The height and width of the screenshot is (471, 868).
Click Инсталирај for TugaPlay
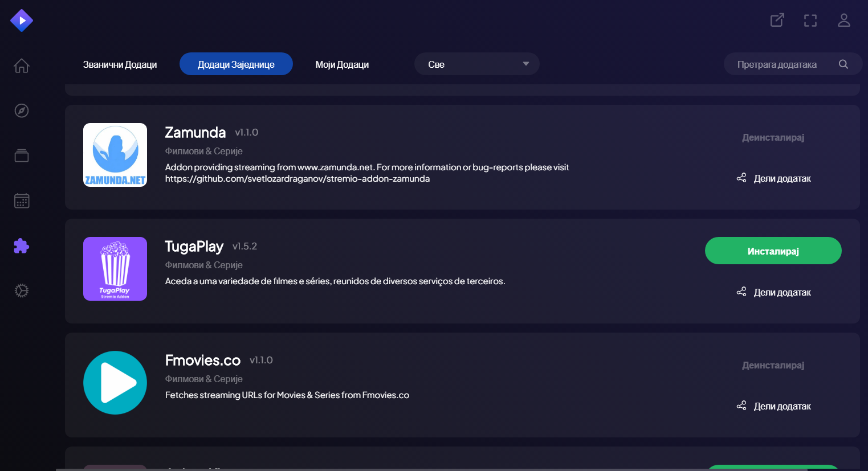click(773, 251)
